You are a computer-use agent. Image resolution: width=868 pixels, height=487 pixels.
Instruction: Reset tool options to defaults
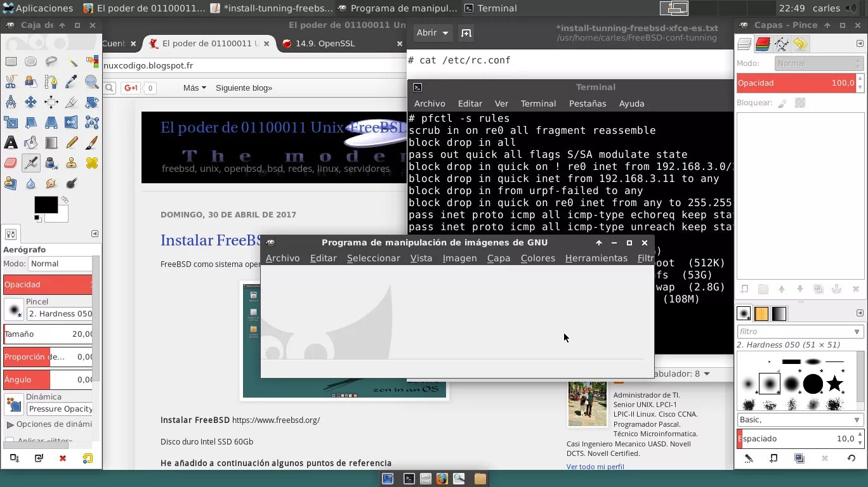click(x=88, y=458)
